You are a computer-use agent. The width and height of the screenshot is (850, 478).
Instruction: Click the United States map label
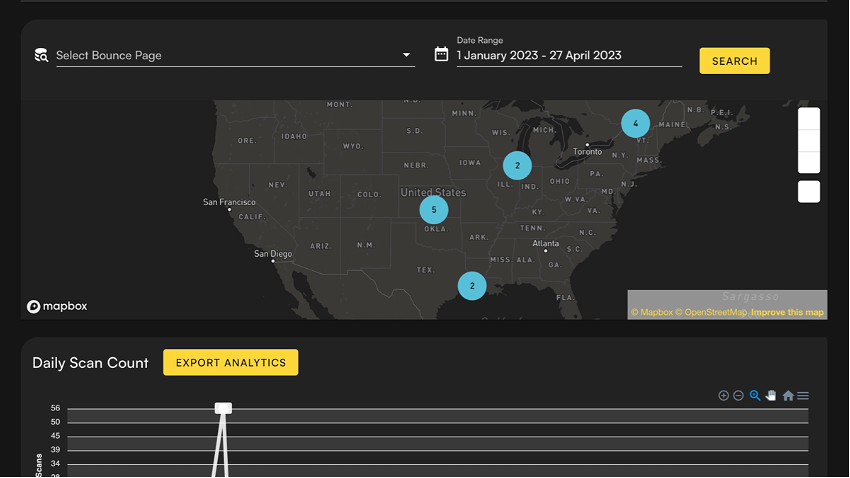[x=433, y=192]
